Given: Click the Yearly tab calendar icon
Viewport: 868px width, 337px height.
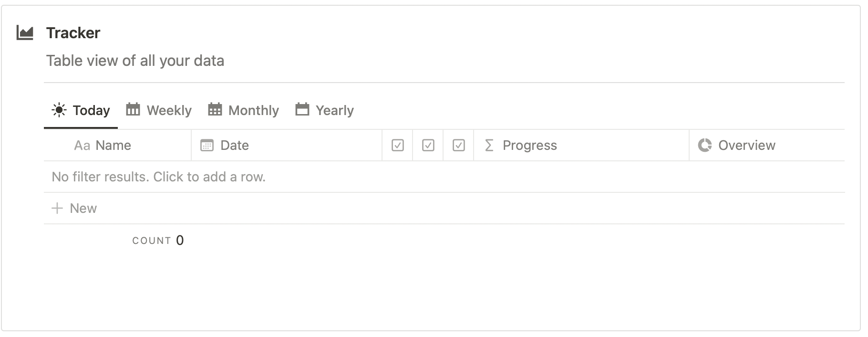Looking at the screenshot, I should click(x=302, y=110).
